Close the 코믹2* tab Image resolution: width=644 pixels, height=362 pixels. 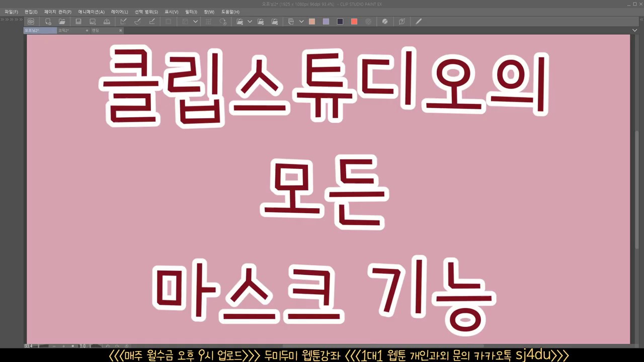pos(87,31)
